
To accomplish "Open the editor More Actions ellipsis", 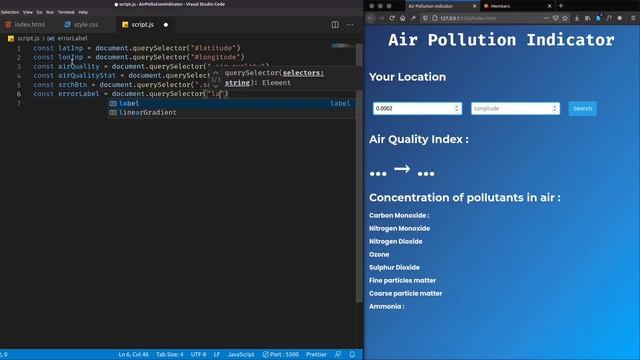I will (350, 24).
